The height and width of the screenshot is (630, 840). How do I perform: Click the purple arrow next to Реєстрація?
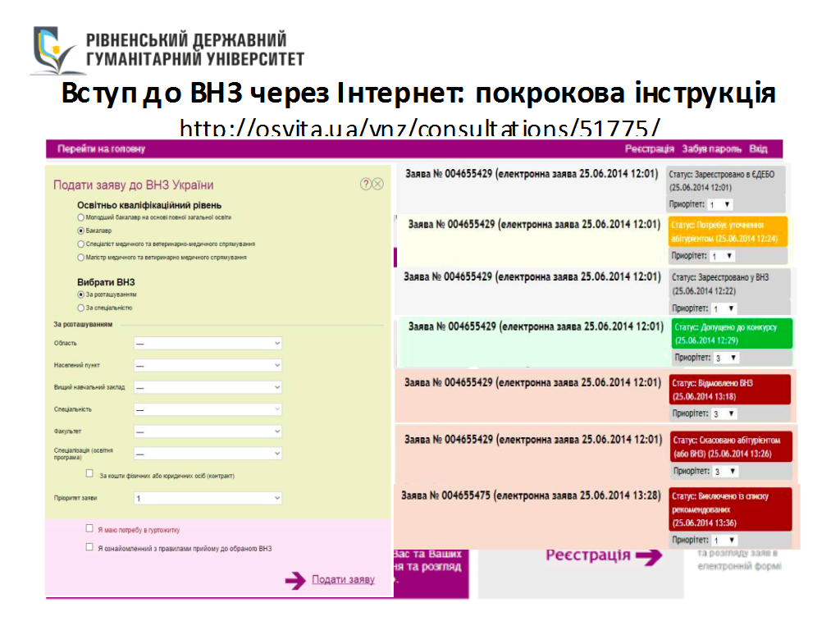click(x=650, y=557)
